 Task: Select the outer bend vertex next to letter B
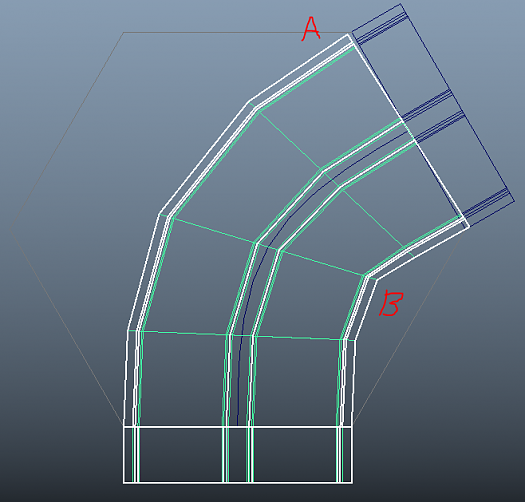pyautogui.click(x=376, y=280)
